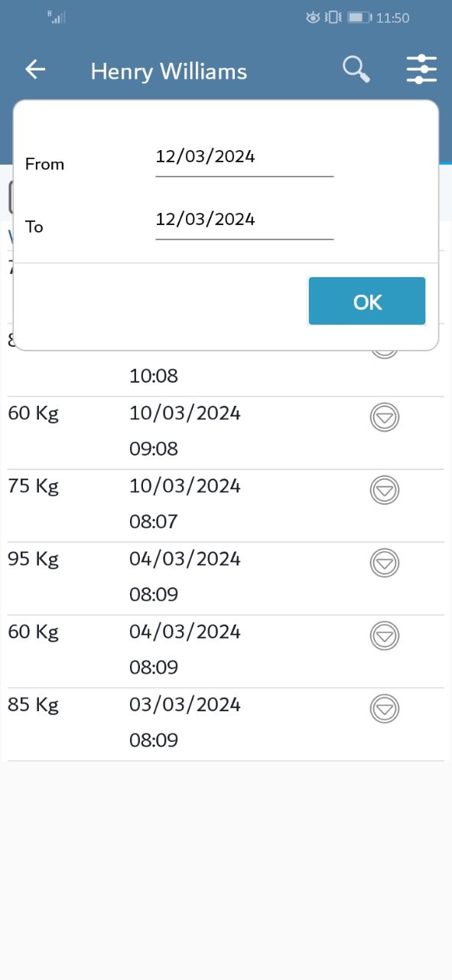
Task: Open search with magnifier icon
Action: click(x=356, y=70)
